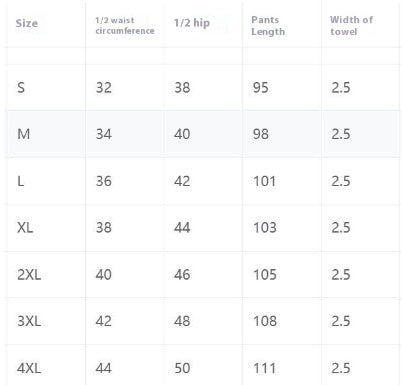Select the 4XL size row label
The image size is (402, 385).
pos(29,368)
